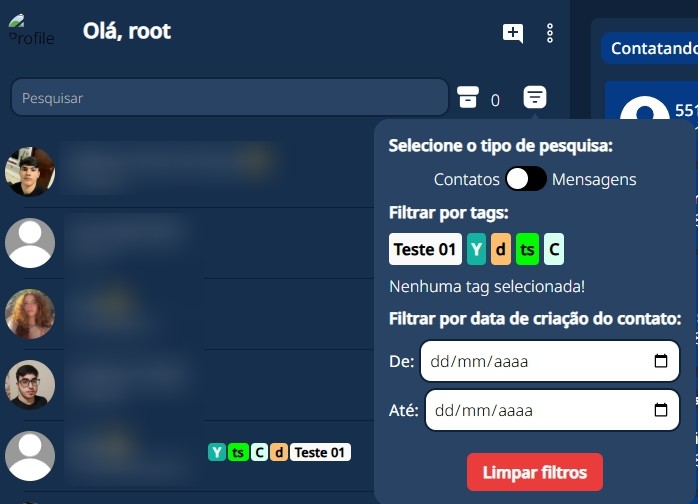Viewport: 698px width, 504px height.
Task: Click the filter icon beside search
Action: (x=535, y=97)
